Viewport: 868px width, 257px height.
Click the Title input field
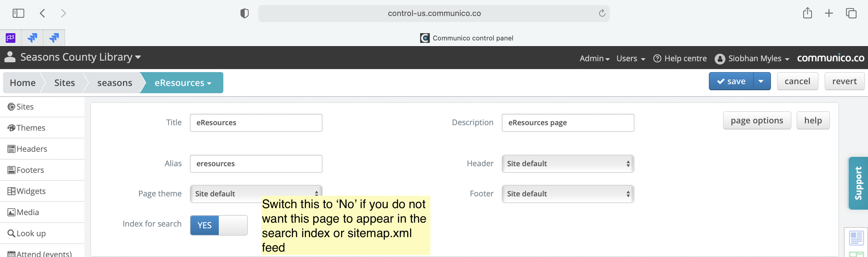point(256,123)
